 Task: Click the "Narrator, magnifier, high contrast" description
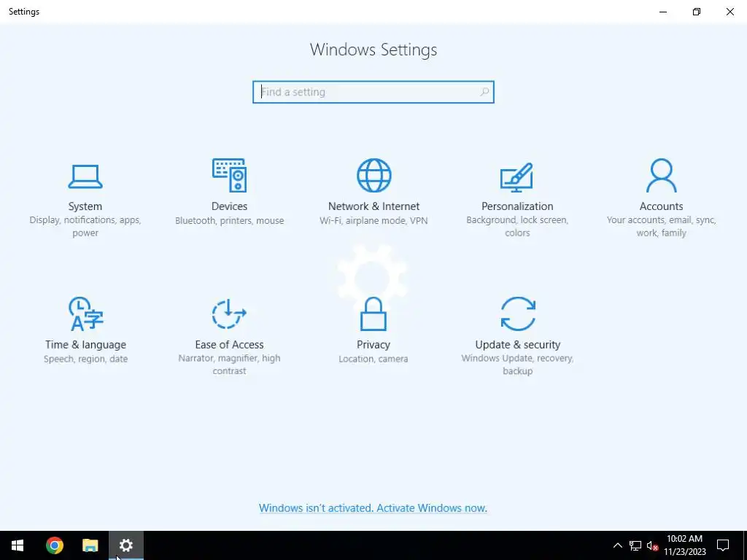(229, 365)
